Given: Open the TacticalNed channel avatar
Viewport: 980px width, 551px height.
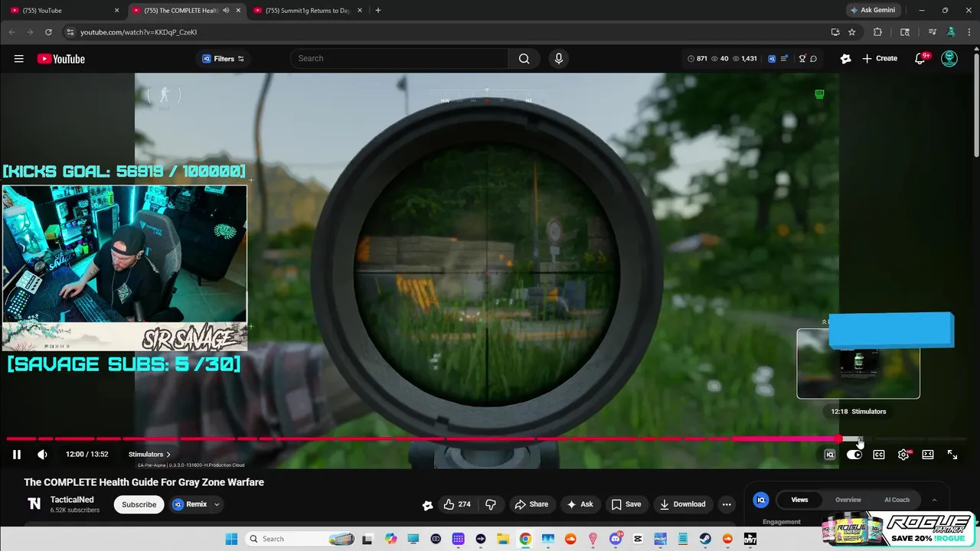Looking at the screenshot, I should (34, 504).
